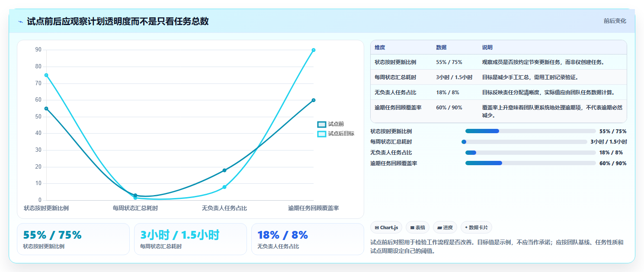
Task: Click the 试点前 data point at 逾期任务回顾覆盖率
Action: (314, 100)
